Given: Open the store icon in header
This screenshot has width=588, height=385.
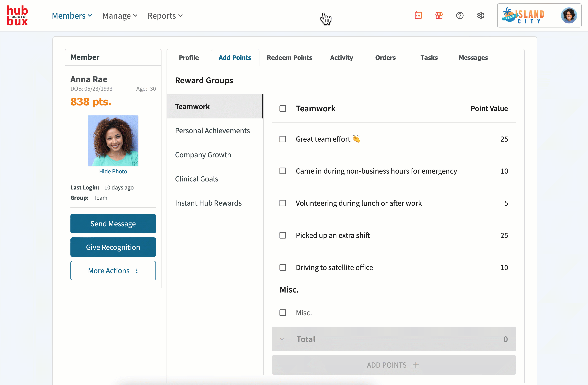Looking at the screenshot, I should (439, 16).
